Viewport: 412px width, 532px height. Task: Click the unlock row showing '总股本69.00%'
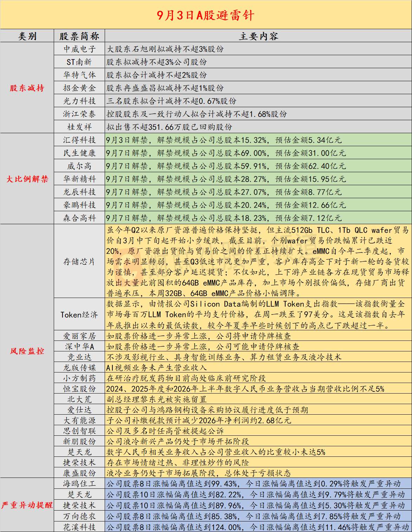tap(258, 153)
